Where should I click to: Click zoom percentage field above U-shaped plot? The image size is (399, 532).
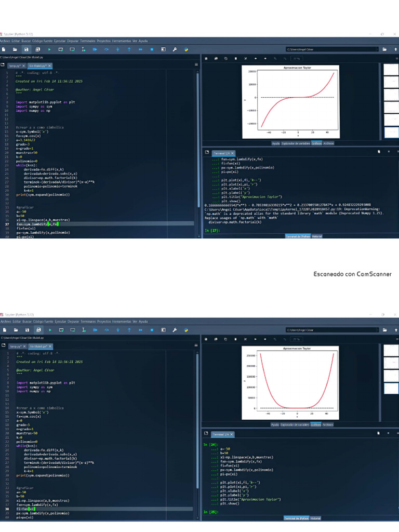pyautogui.click(x=297, y=339)
